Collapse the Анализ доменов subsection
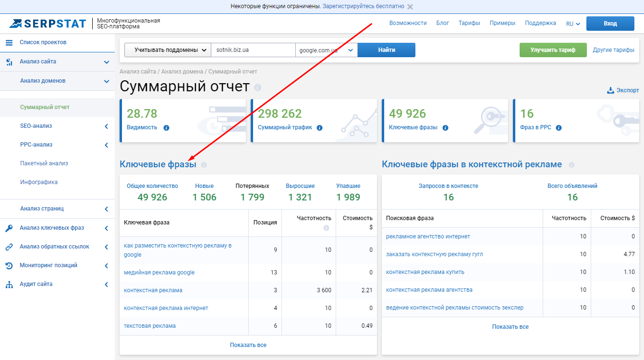The image size is (644, 360). pyautogui.click(x=107, y=81)
